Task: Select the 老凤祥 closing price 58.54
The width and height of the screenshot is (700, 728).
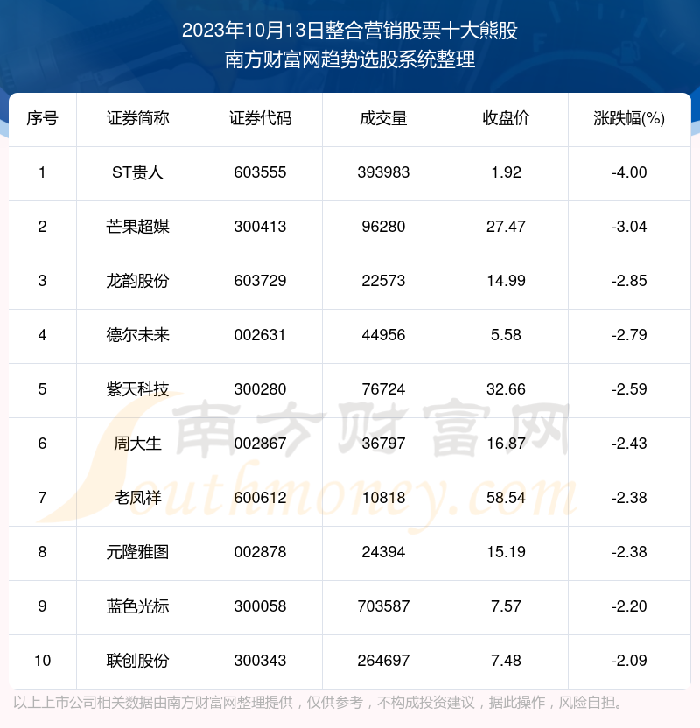Action: tap(507, 498)
